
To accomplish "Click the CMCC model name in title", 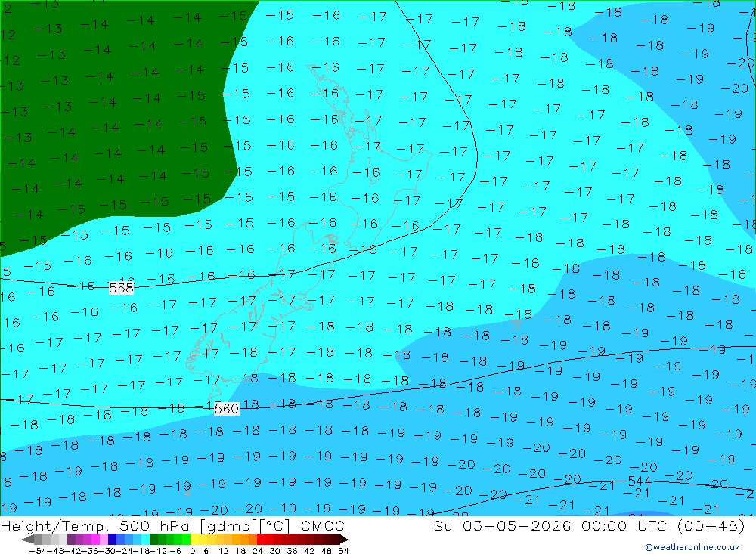I will [x=323, y=525].
